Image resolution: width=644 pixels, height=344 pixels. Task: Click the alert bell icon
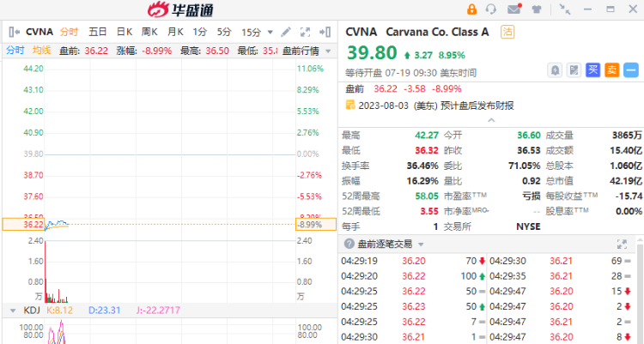pyautogui.click(x=555, y=70)
